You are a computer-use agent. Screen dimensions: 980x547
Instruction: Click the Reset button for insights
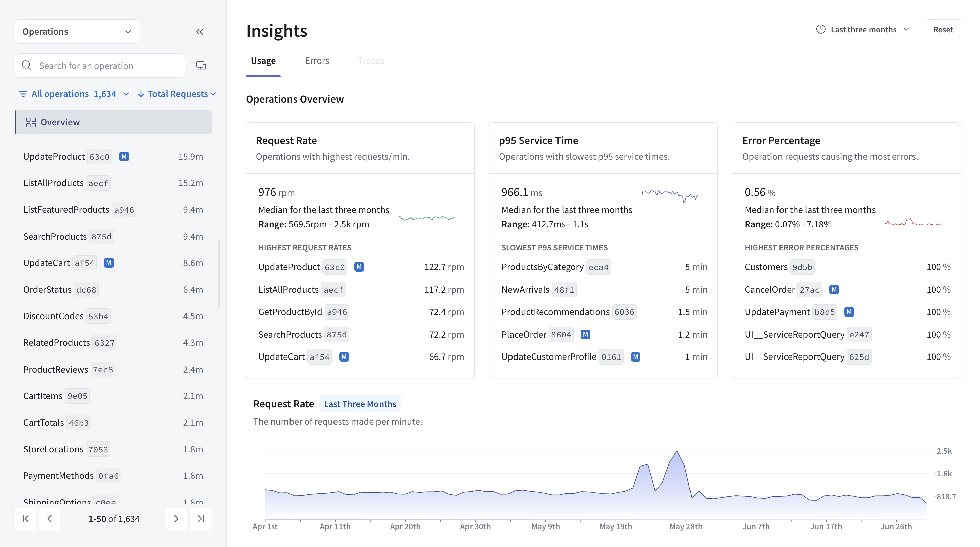[x=943, y=29]
